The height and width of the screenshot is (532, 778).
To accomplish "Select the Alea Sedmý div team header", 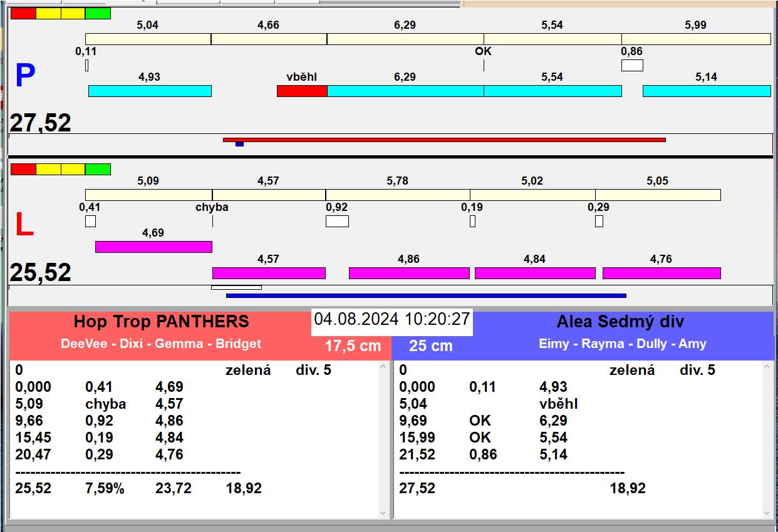I will (620, 322).
